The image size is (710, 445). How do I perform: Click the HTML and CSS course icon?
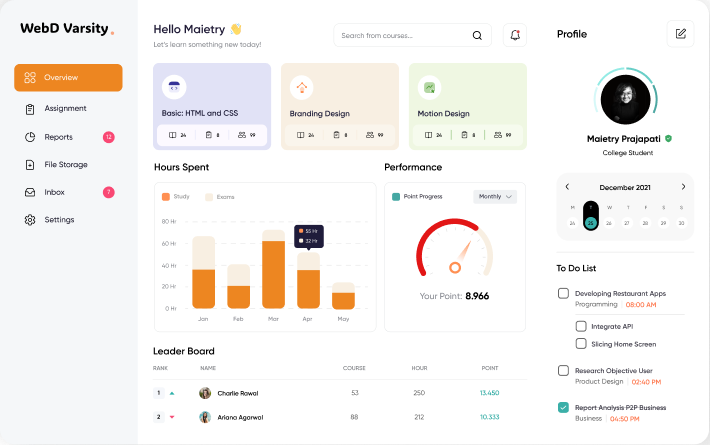[x=174, y=87]
